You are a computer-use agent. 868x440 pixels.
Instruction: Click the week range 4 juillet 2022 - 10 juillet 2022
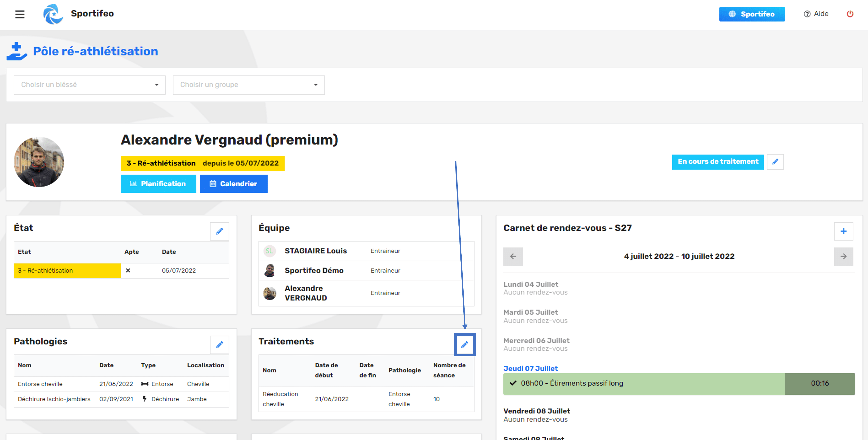(679, 256)
